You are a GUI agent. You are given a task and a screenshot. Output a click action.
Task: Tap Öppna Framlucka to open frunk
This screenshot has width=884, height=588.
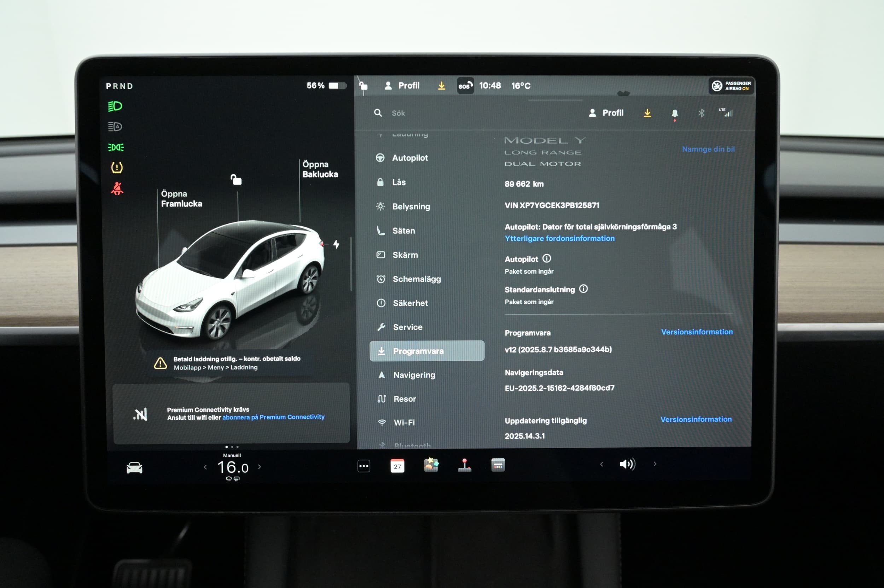[x=181, y=199]
